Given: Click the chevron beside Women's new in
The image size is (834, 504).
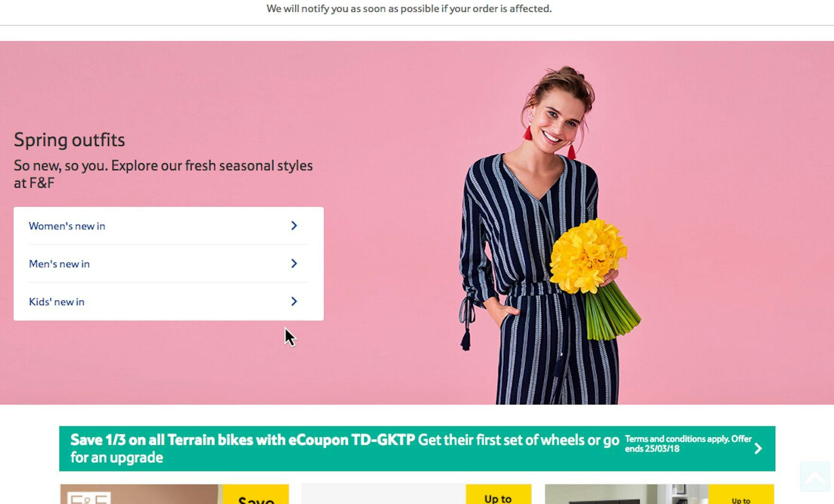Looking at the screenshot, I should coord(294,225).
